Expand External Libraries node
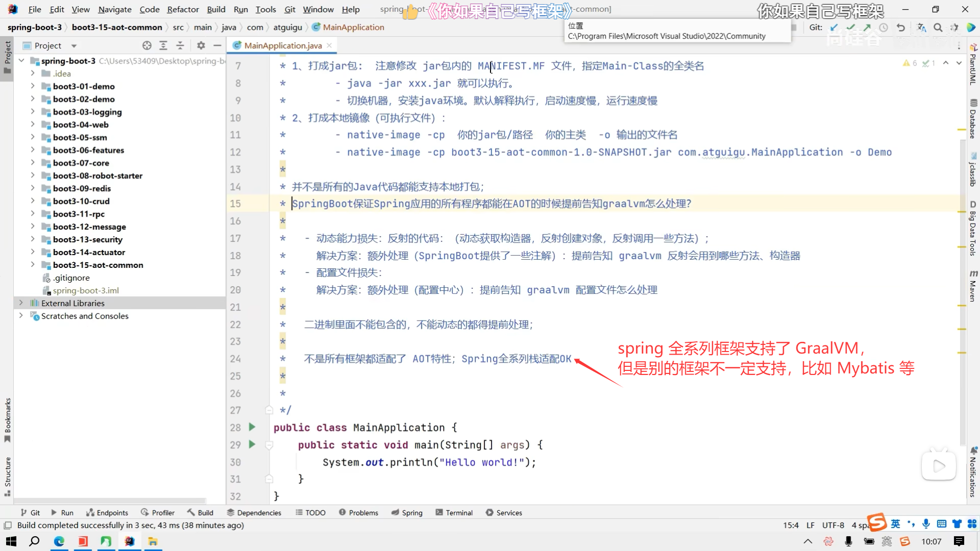 (21, 303)
